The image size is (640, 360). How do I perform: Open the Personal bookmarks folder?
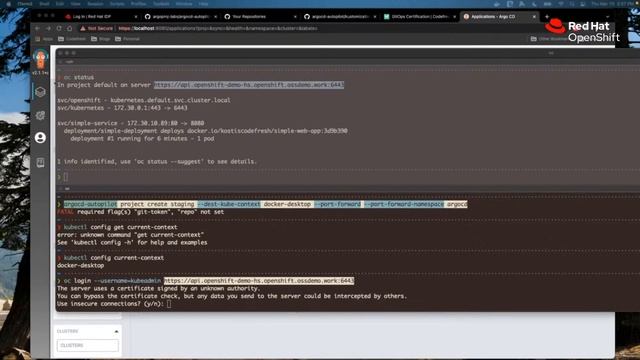click(128, 39)
